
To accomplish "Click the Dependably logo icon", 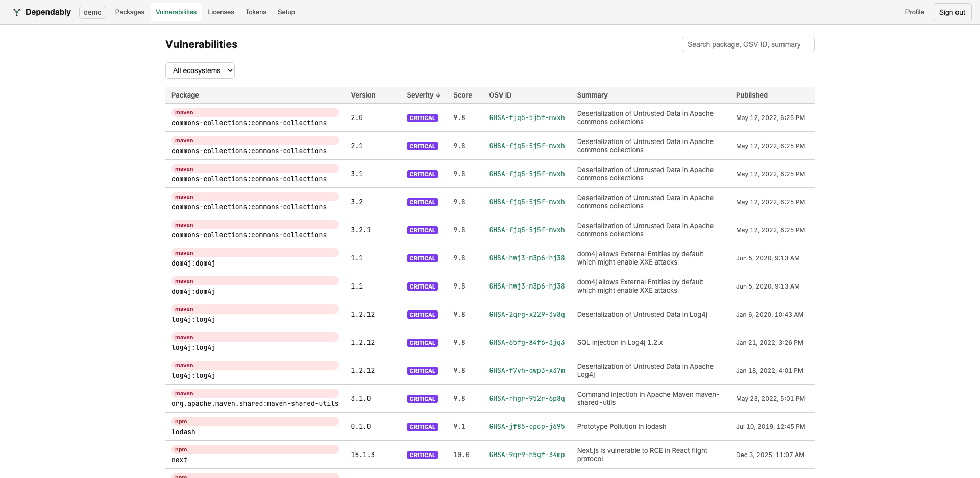I will (x=17, y=12).
